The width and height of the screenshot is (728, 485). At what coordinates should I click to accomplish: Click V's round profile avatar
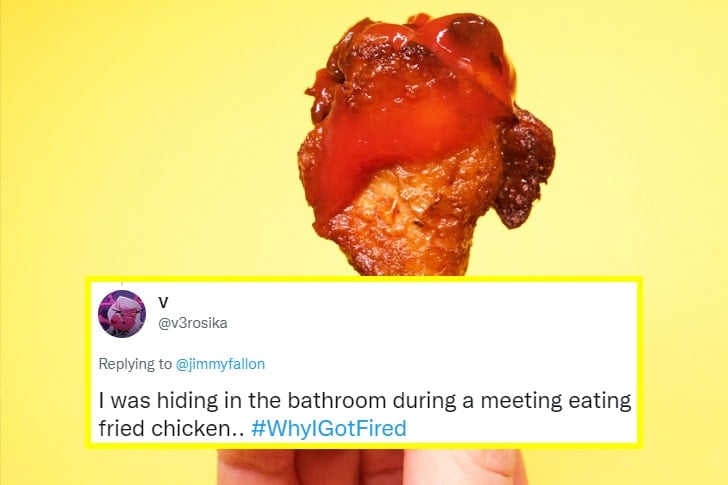[122, 314]
